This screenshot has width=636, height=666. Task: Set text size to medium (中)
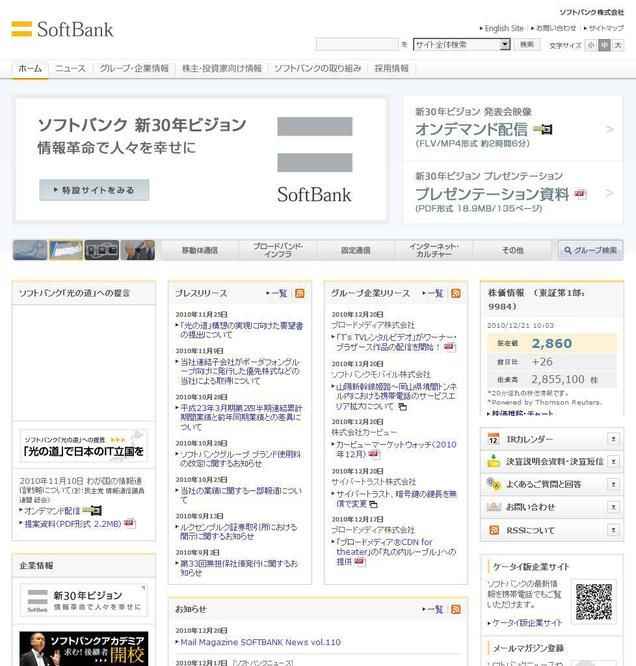click(604, 45)
